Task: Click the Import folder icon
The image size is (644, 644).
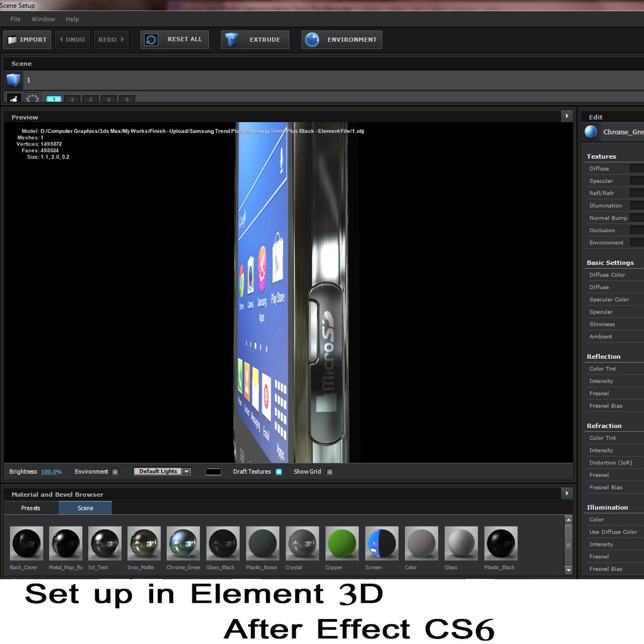Action: click(13, 40)
